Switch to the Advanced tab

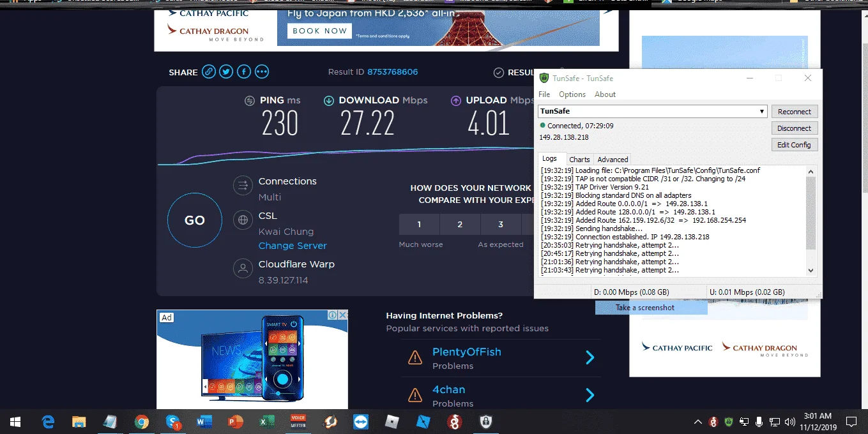pos(613,160)
